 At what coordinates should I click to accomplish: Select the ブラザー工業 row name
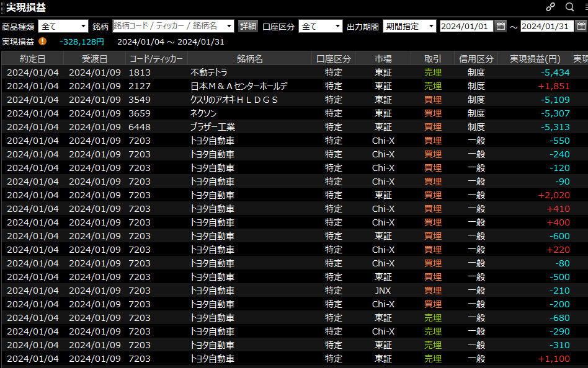[213, 127]
